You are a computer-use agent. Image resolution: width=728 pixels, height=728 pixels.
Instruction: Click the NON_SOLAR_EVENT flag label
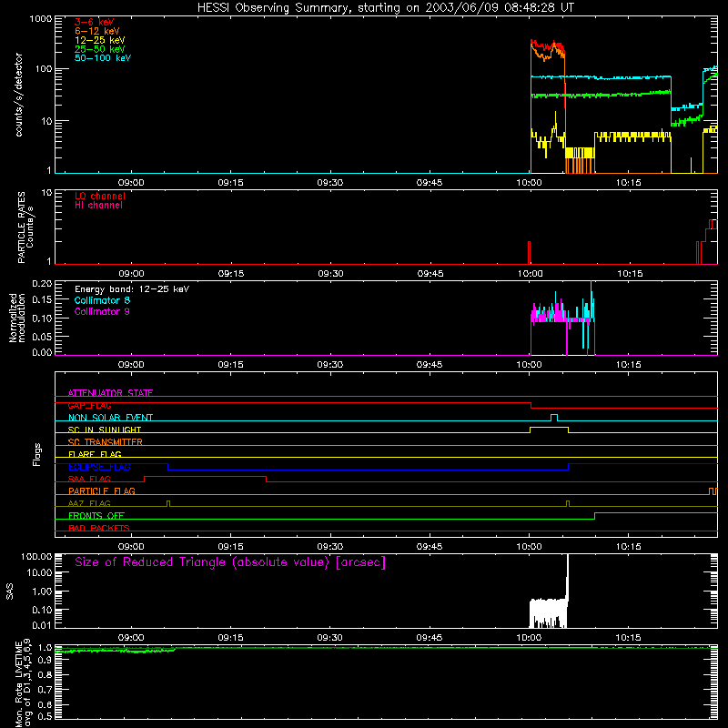click(x=110, y=418)
